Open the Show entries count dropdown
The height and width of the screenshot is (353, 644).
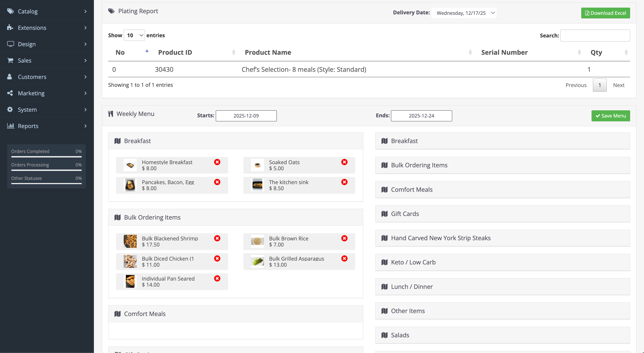134,35
